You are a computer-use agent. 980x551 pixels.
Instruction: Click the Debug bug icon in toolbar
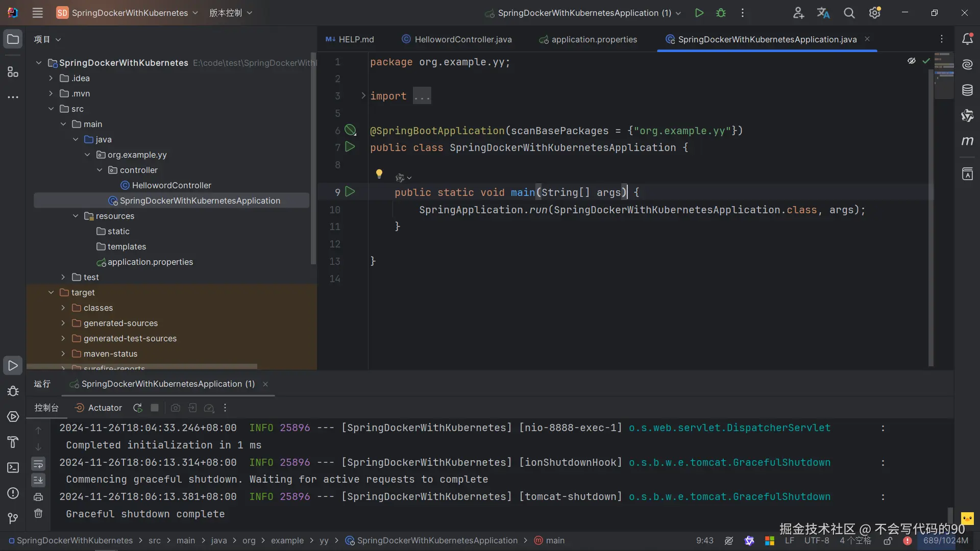[x=721, y=13]
